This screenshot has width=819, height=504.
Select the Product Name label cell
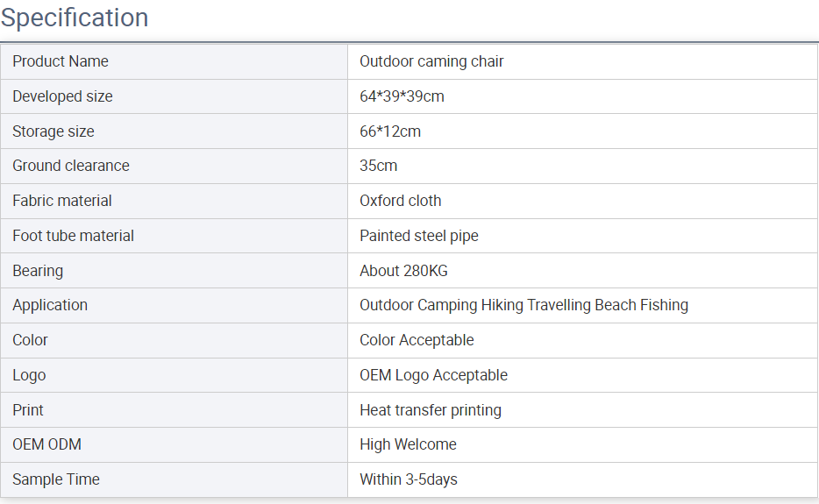click(x=174, y=61)
